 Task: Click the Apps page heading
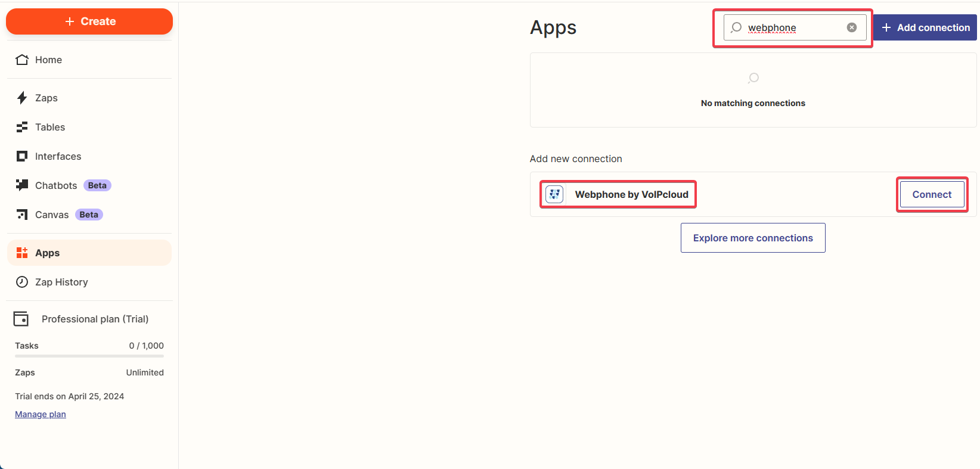coord(553,28)
